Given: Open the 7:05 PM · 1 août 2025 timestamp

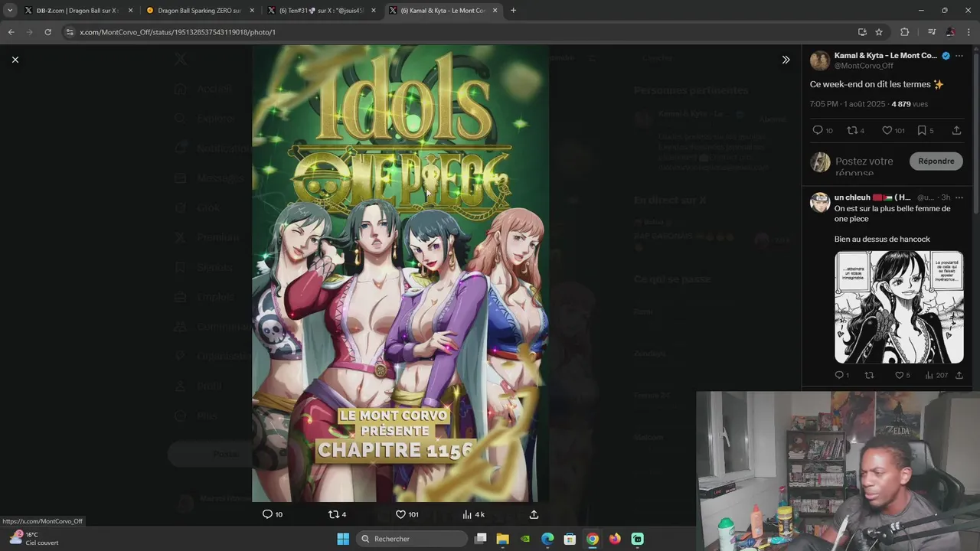Looking at the screenshot, I should [848, 104].
